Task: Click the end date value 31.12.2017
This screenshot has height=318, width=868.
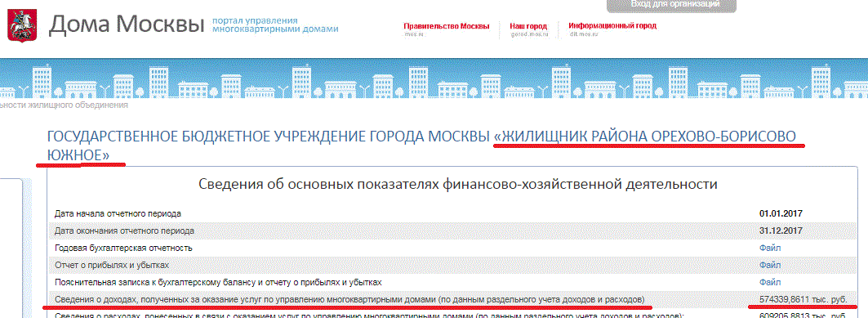Action: (x=781, y=231)
